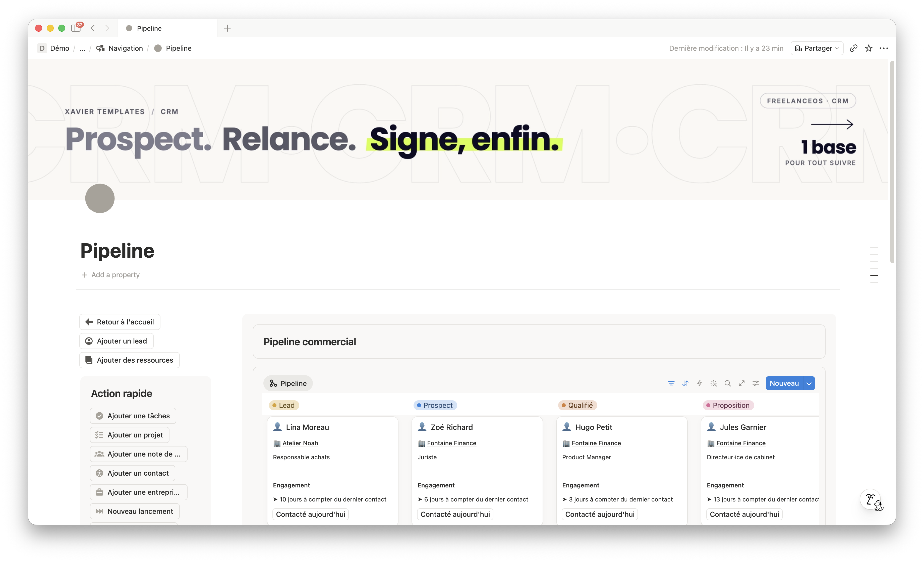Screen dimensions: 924x562
Task: Click the Lead column group label
Action: coord(284,405)
